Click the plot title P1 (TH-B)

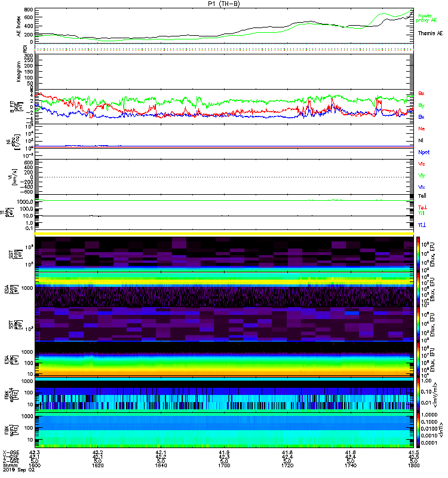[224, 4]
